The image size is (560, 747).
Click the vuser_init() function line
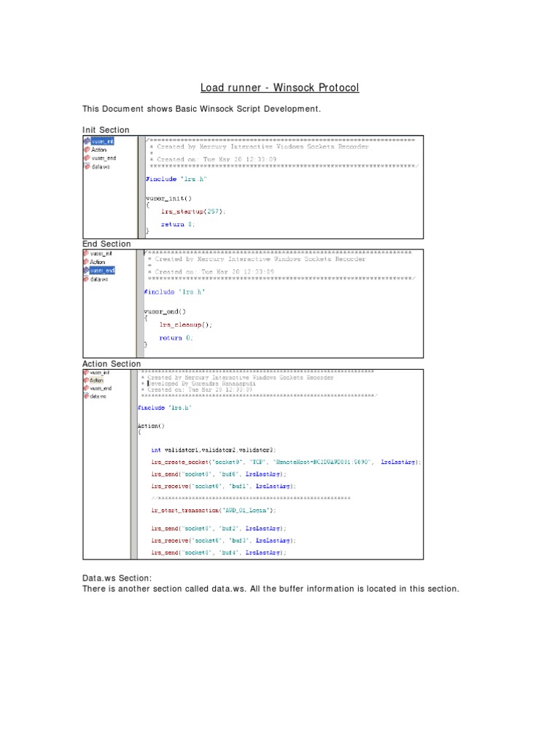(x=168, y=198)
